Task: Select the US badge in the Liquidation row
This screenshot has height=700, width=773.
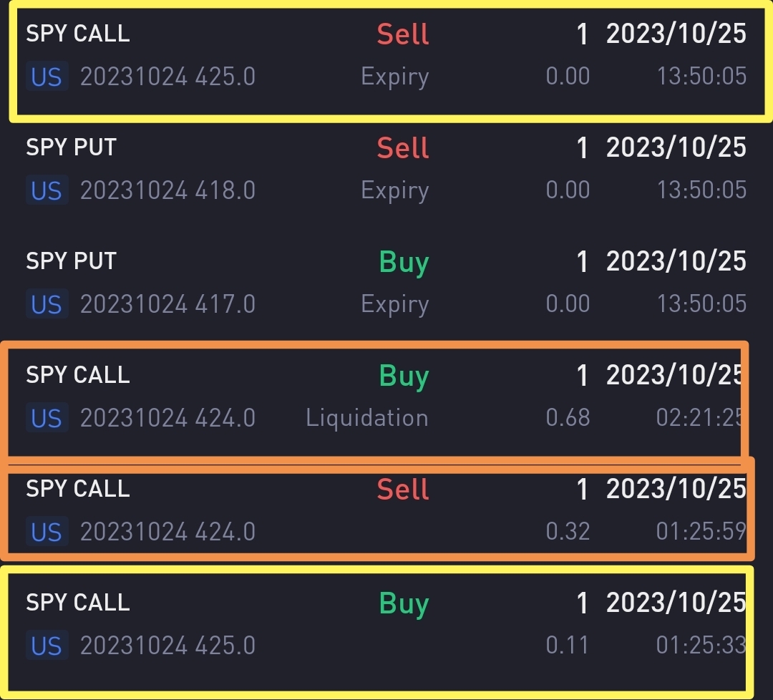Action: coord(47,418)
